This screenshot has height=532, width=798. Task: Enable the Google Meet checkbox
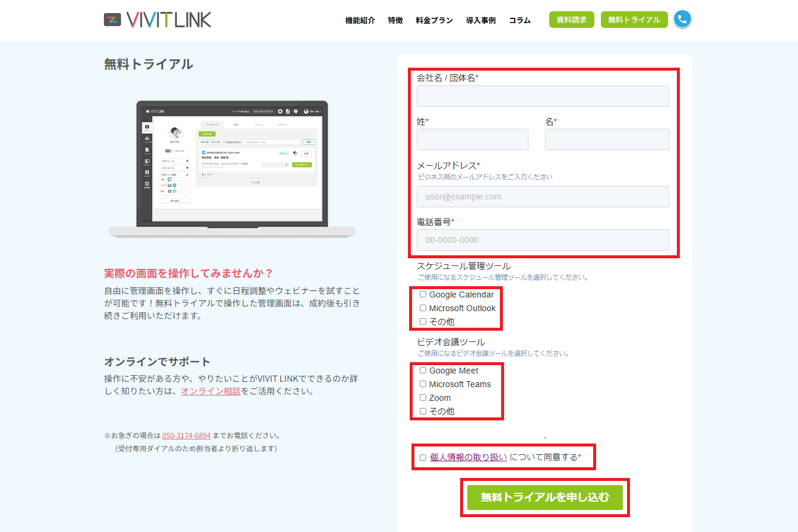click(x=423, y=370)
